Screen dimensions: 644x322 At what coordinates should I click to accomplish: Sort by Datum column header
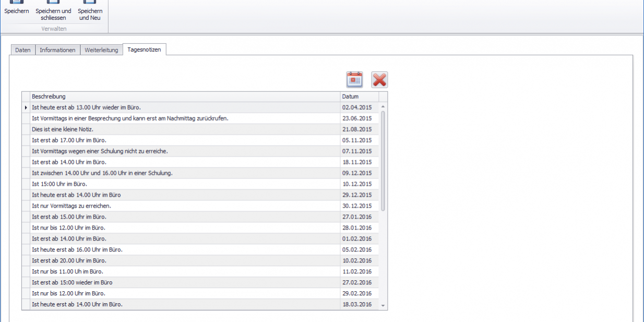click(x=359, y=97)
